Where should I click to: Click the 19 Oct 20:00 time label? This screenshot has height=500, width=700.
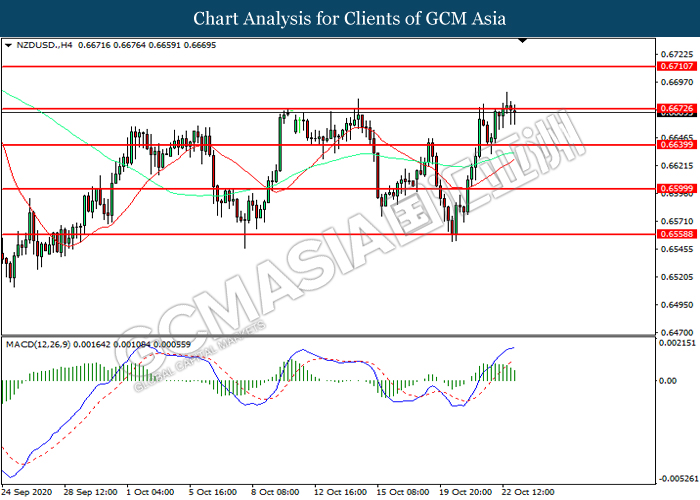tap(466, 492)
